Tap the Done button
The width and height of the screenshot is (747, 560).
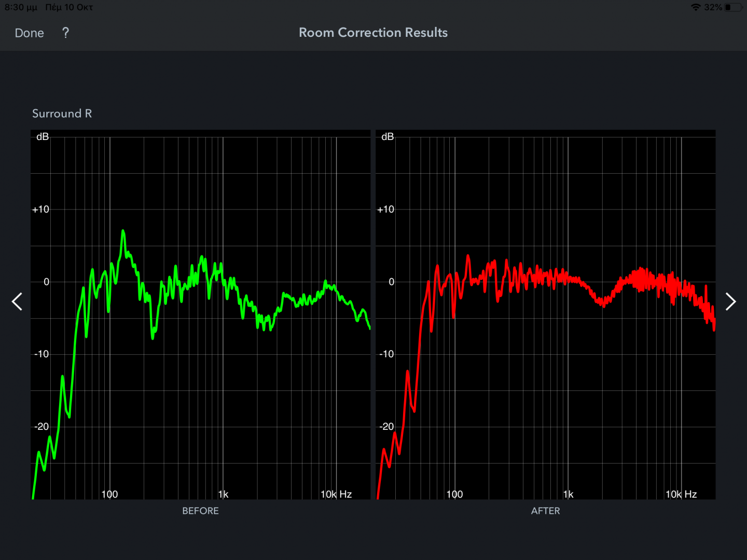(x=29, y=33)
